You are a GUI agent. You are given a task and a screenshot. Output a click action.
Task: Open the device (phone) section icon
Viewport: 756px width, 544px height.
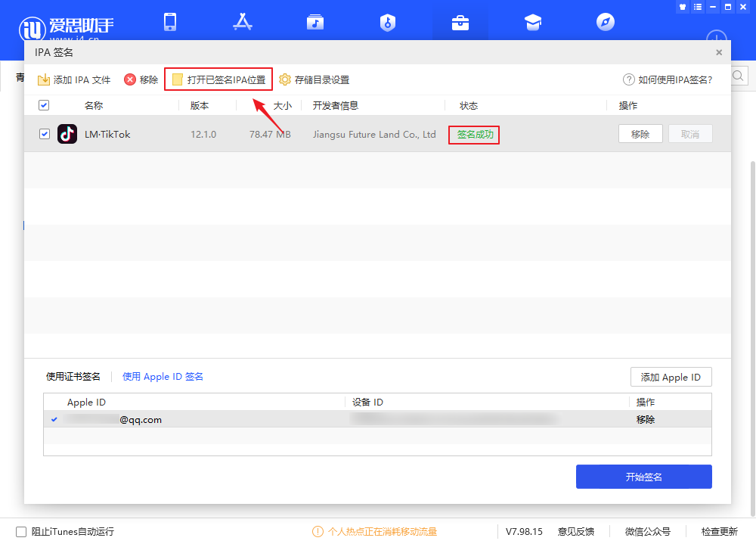[169, 22]
